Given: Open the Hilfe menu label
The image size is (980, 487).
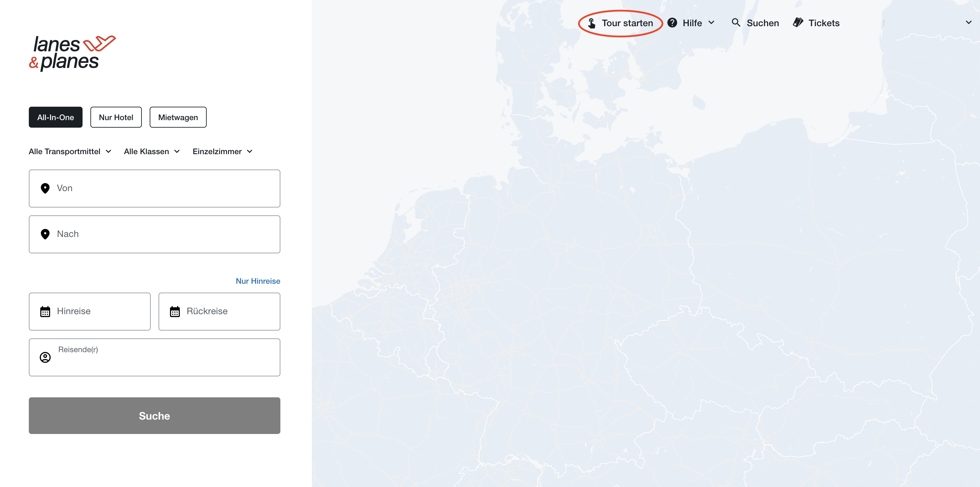Looking at the screenshot, I should 692,23.
